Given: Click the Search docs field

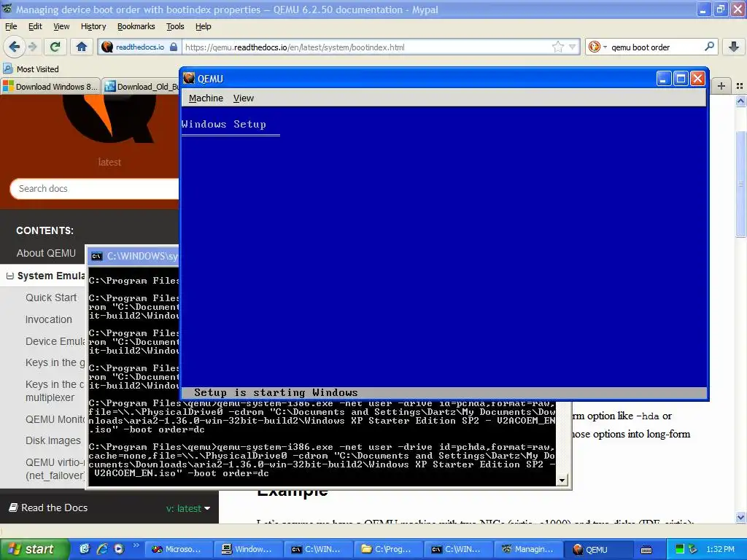Looking at the screenshot, I should (x=94, y=189).
